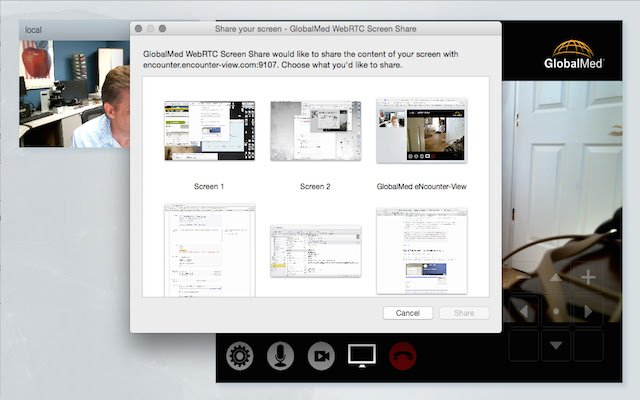
Task: Select the thumbnail below GlobalMed eNcounter-View
Action: (422, 251)
